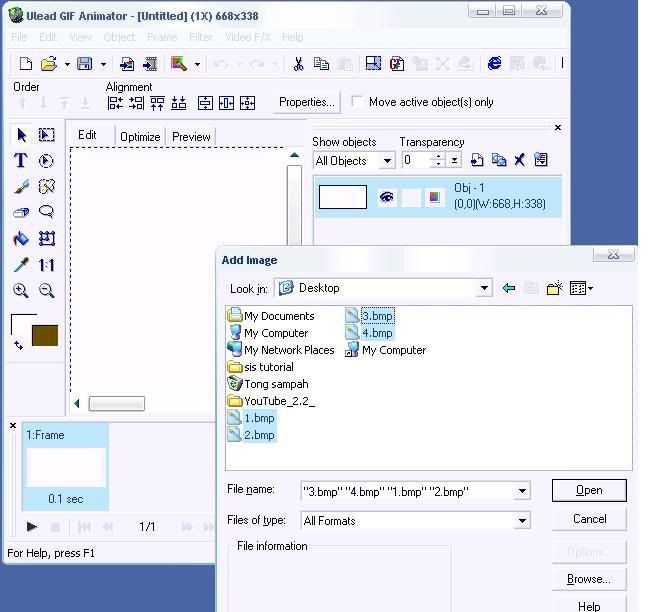
Task: Click the Tong sampah recycle bin
Action: click(x=268, y=384)
